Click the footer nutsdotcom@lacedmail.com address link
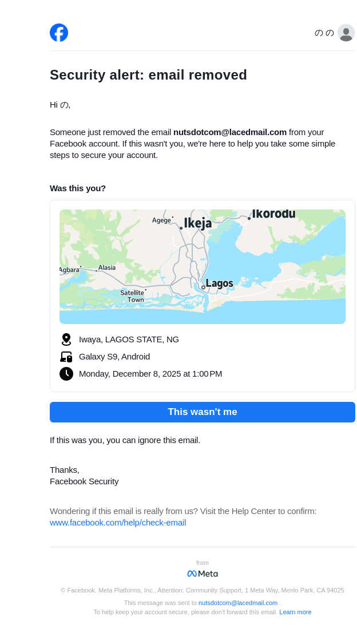Screen dimensions: 357x644 point(238,603)
